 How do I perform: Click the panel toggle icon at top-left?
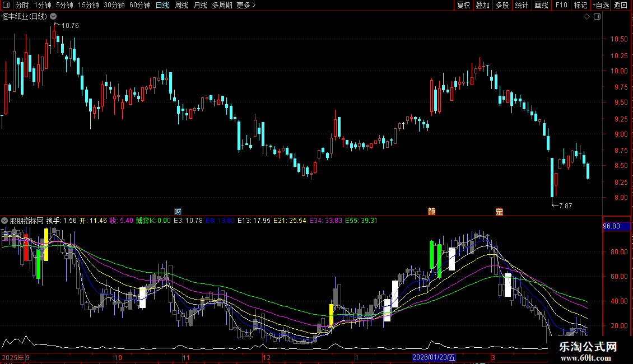[x=6, y=5]
